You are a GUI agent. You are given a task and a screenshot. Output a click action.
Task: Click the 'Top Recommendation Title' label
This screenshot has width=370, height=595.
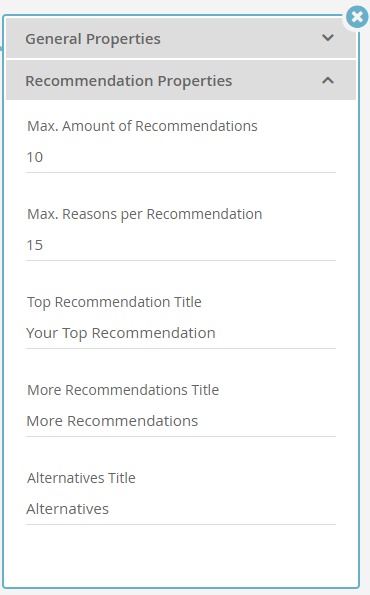tap(114, 302)
